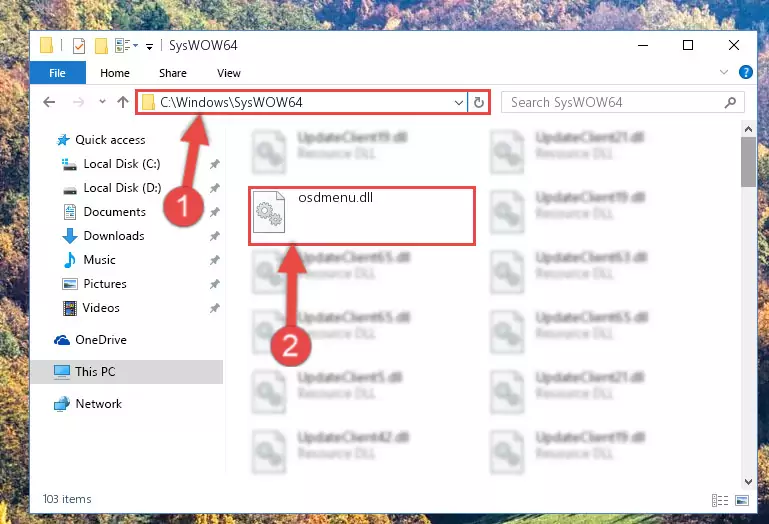Click the pin icon next to Local Disk (D:)
The width and height of the screenshot is (769, 524).
point(214,188)
